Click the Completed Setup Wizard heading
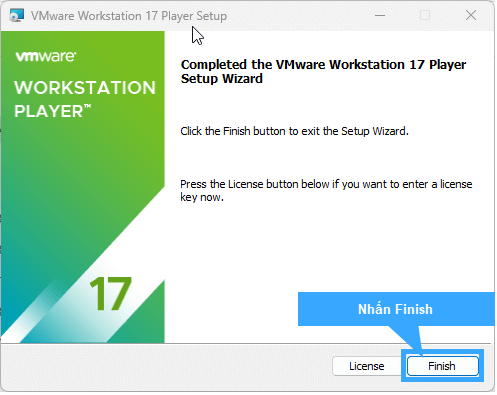The height and width of the screenshot is (395, 497). (324, 72)
